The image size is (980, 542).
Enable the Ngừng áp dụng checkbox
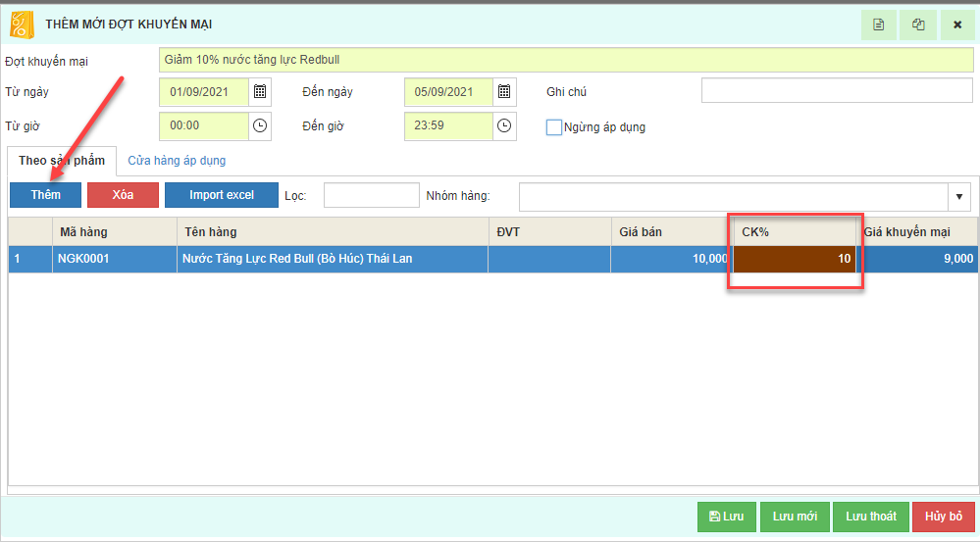coord(554,126)
